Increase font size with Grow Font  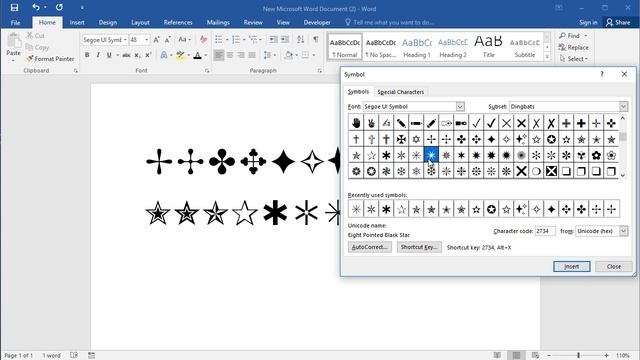(156, 40)
